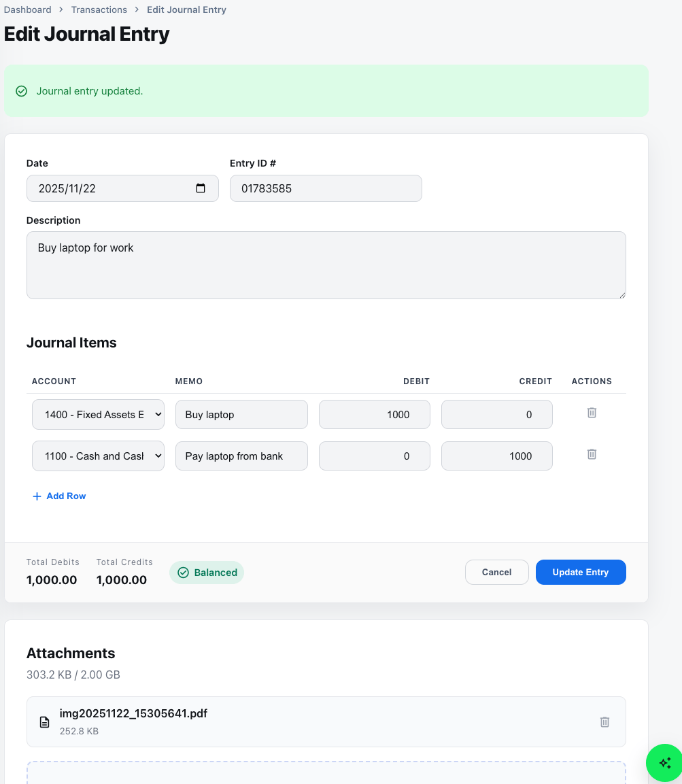682x784 pixels.
Task: Expand the 1100 - Cash account dropdown
Action: coord(98,456)
